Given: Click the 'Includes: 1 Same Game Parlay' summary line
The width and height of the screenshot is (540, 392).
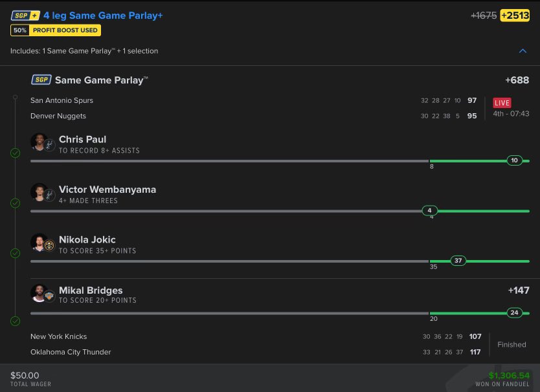Looking at the screenshot, I should coord(84,50).
